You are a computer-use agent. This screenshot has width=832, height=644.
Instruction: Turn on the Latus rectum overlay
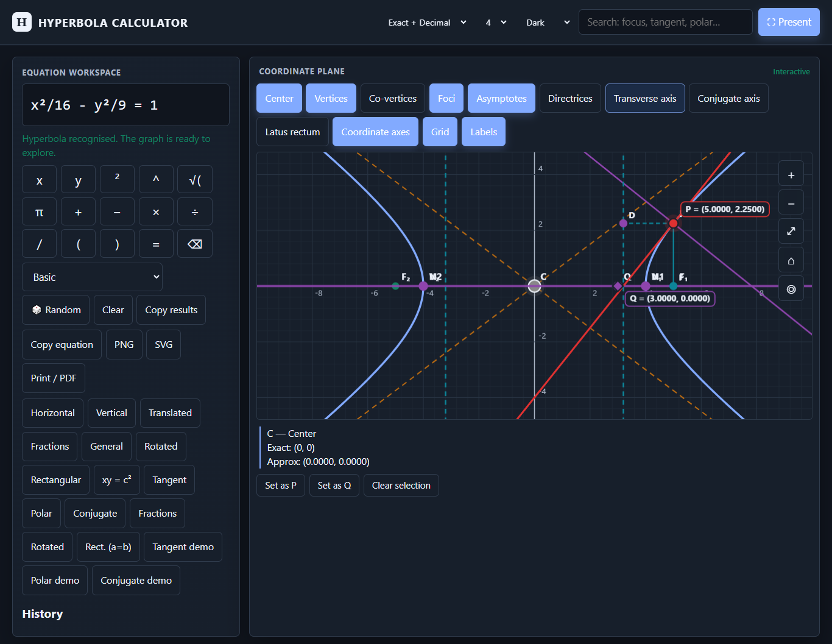click(292, 132)
